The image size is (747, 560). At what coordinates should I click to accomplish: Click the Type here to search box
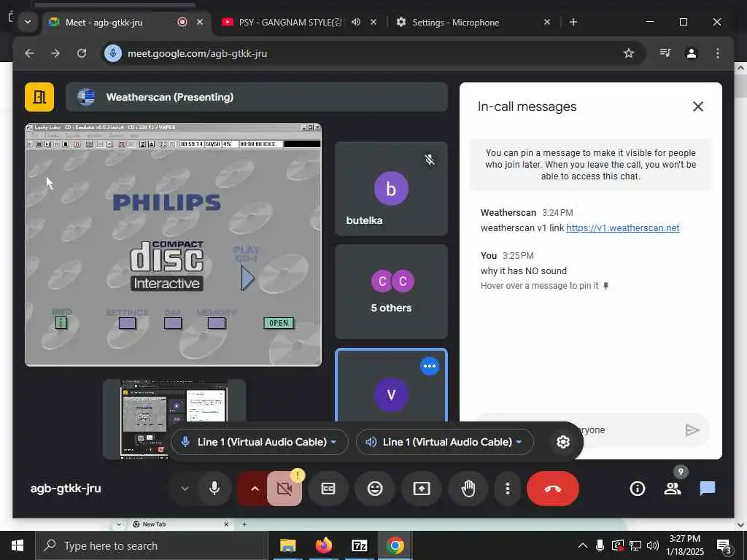(x=152, y=545)
